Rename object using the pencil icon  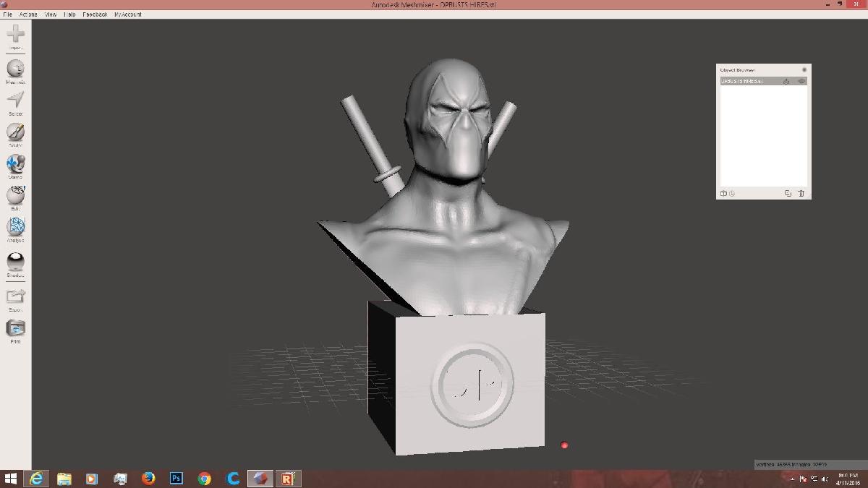pyautogui.click(x=786, y=81)
